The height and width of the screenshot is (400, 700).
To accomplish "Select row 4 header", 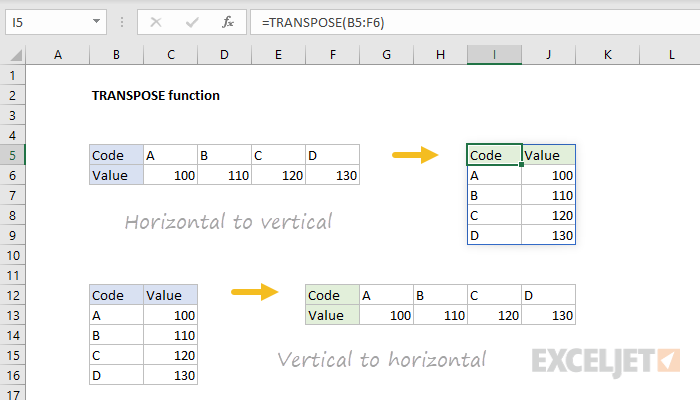I will click(x=12, y=135).
